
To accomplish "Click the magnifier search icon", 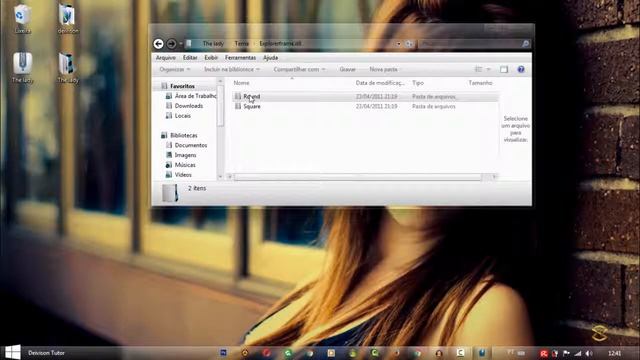I will click(526, 44).
